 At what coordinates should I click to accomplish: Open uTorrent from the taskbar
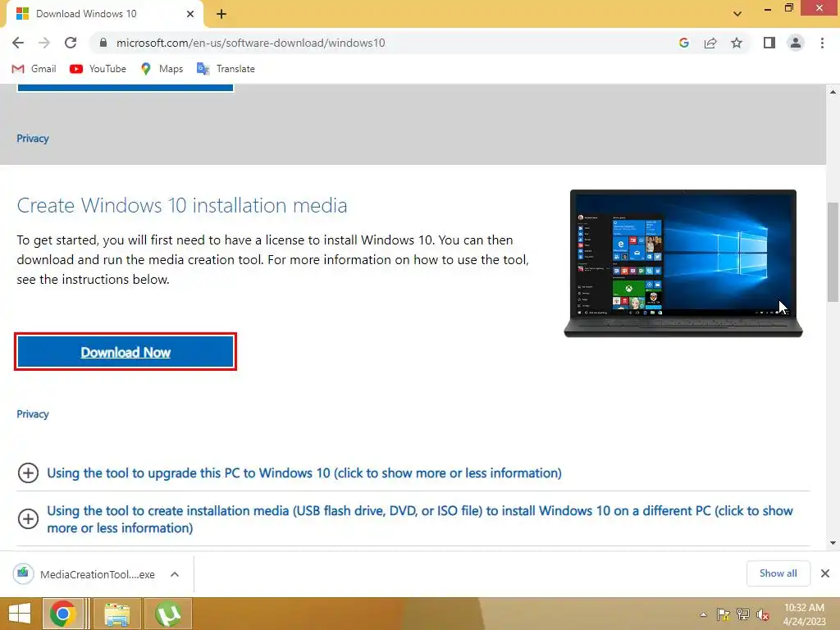pos(167,614)
